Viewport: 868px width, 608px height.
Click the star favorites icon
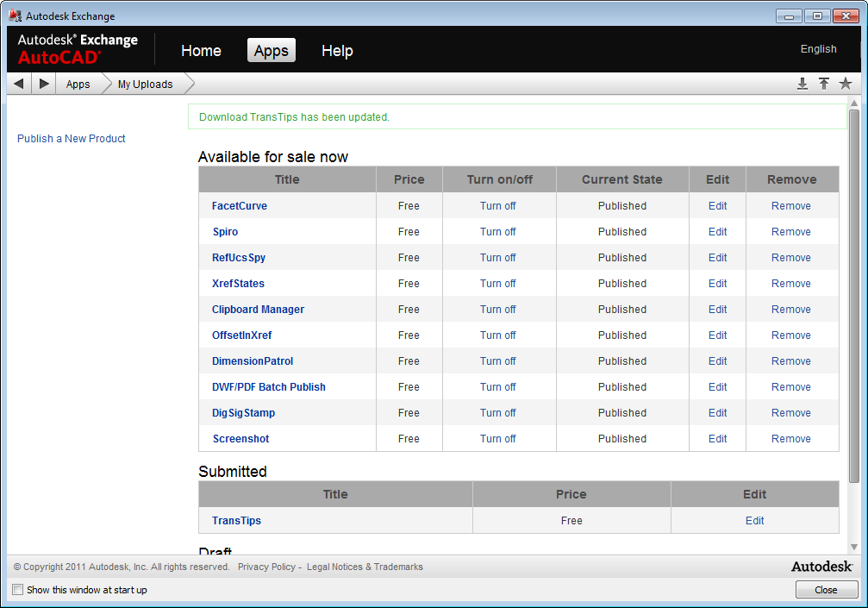pyautogui.click(x=846, y=84)
